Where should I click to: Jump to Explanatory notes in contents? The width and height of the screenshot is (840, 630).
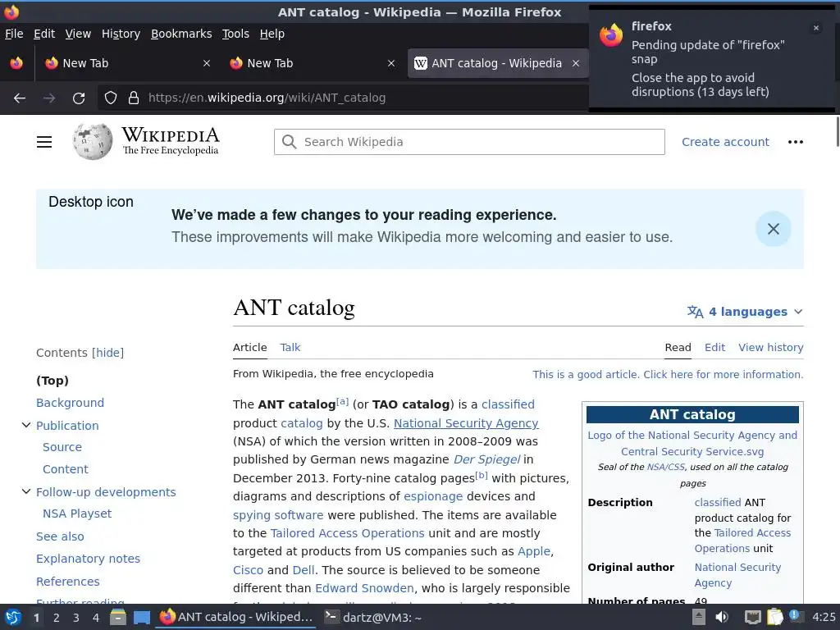[88, 559]
